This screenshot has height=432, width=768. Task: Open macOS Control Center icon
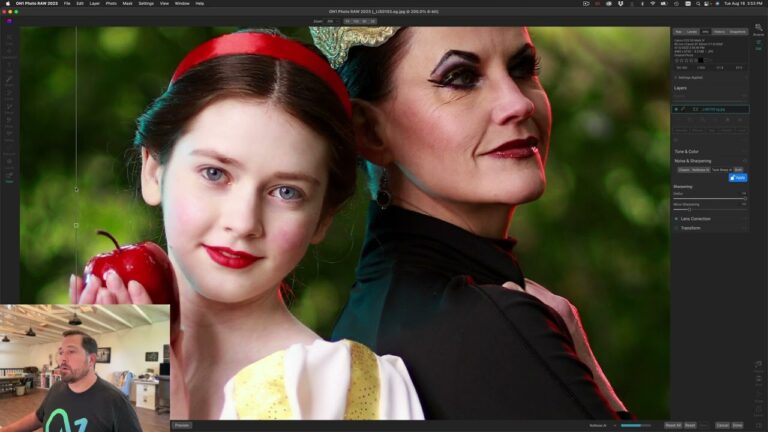708,3
